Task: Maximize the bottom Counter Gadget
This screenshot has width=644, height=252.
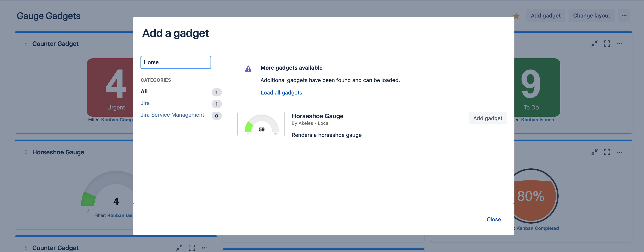Action: pos(192,248)
